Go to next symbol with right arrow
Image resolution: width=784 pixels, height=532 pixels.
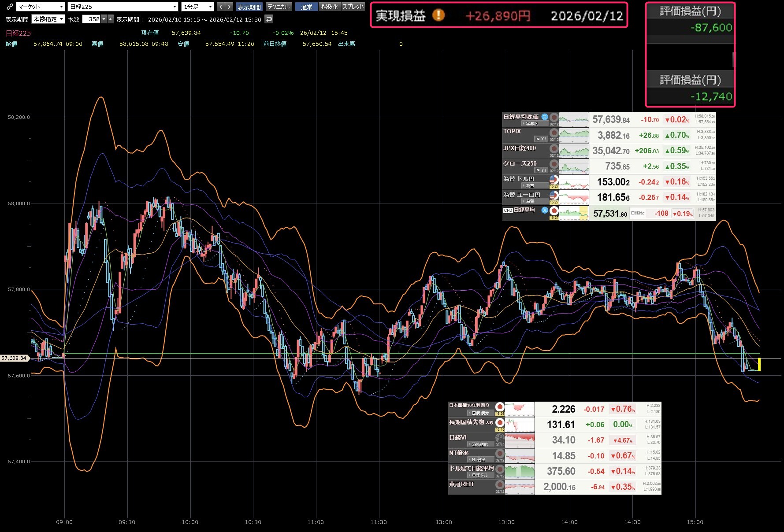tap(229, 7)
